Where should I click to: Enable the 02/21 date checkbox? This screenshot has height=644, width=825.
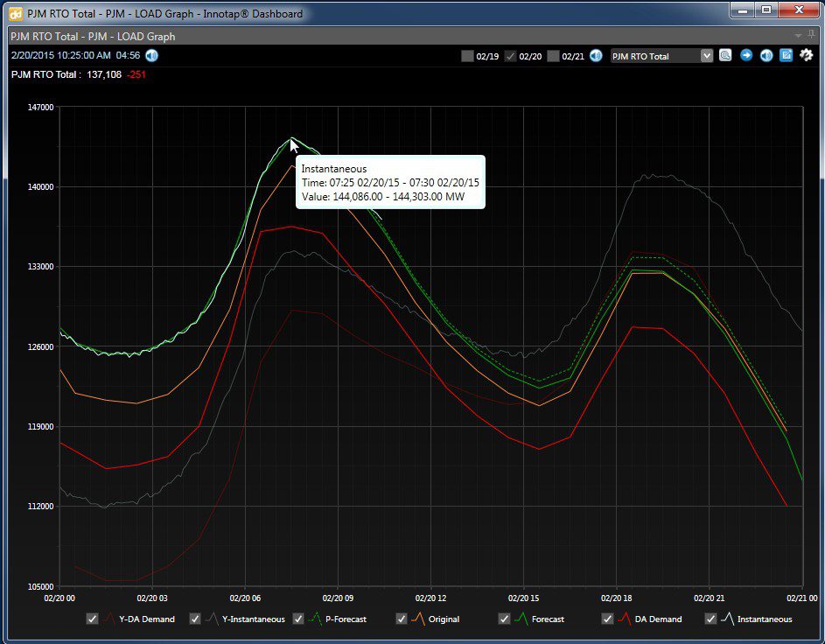pos(553,56)
